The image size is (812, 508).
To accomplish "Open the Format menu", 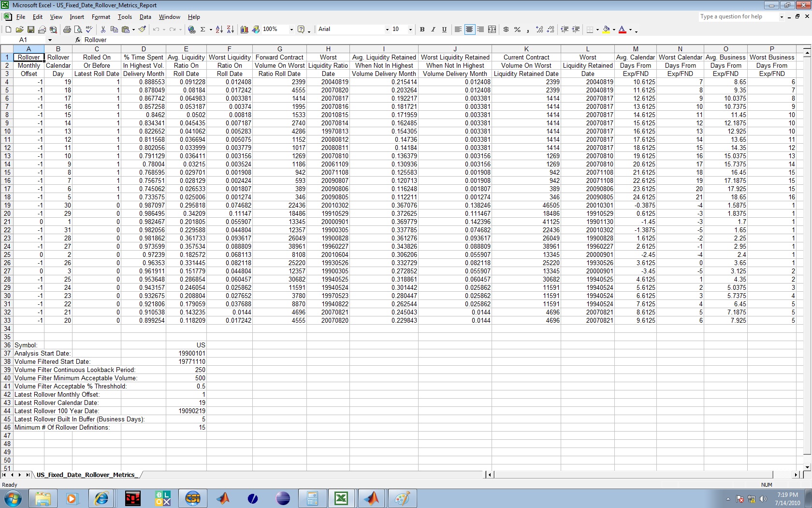I will click(101, 17).
